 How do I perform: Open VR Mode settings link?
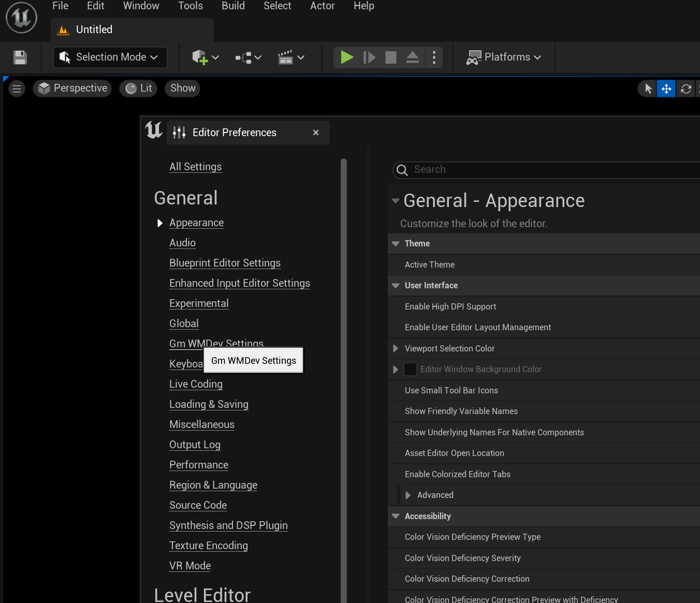190,566
